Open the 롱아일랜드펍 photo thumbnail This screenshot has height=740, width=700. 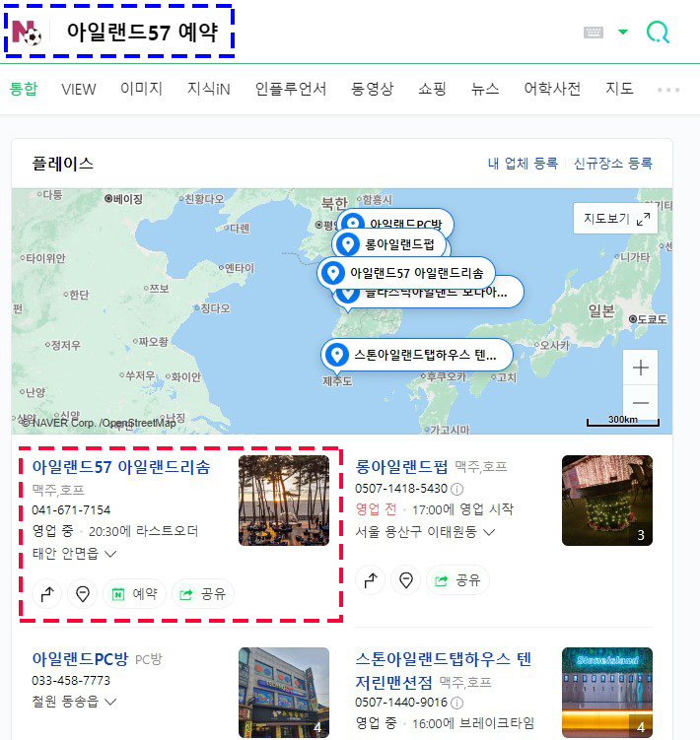(607, 501)
